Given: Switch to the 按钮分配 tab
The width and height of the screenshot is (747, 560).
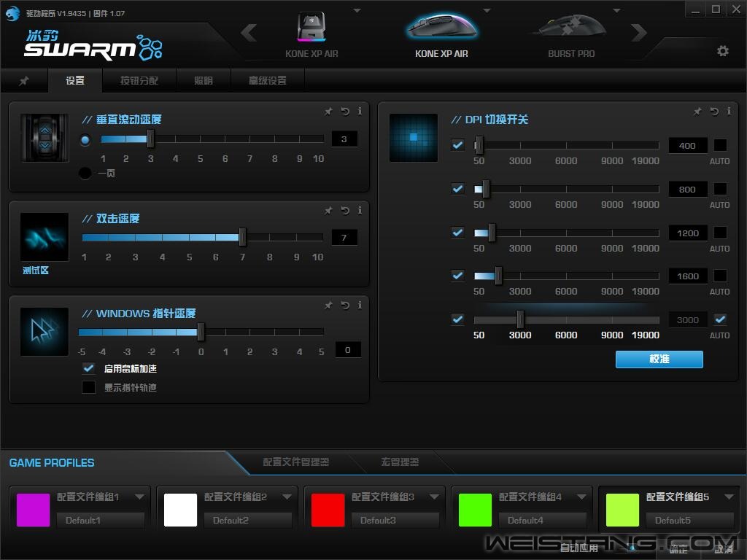Looking at the screenshot, I should (139, 81).
